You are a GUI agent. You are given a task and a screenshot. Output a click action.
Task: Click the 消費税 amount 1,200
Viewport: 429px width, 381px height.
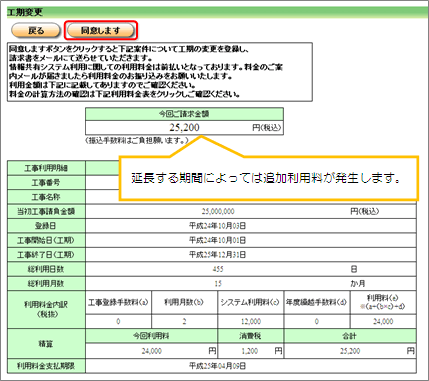pos(250,351)
